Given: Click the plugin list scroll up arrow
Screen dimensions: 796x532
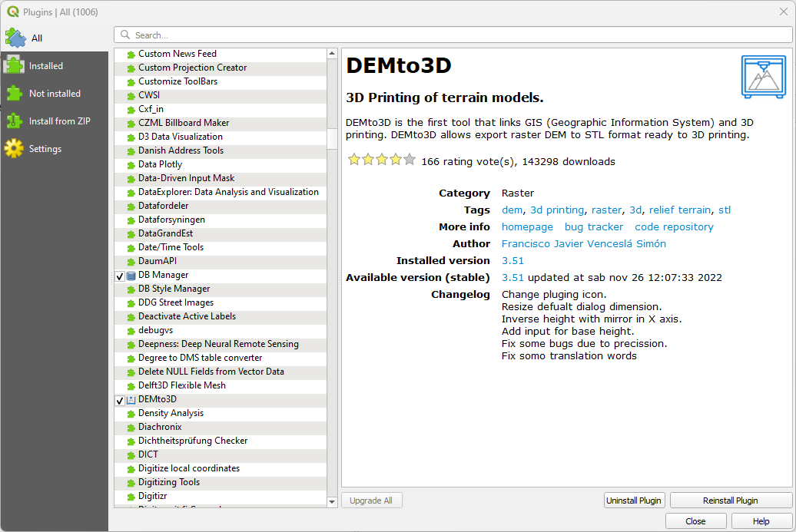Looking at the screenshot, I should (332, 53).
